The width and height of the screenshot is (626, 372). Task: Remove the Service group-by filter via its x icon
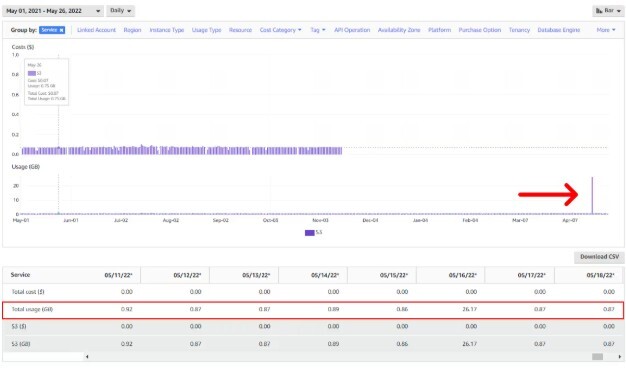(x=61, y=30)
